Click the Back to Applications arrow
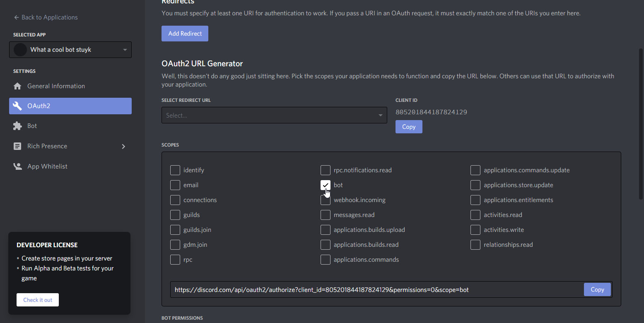 17,17
